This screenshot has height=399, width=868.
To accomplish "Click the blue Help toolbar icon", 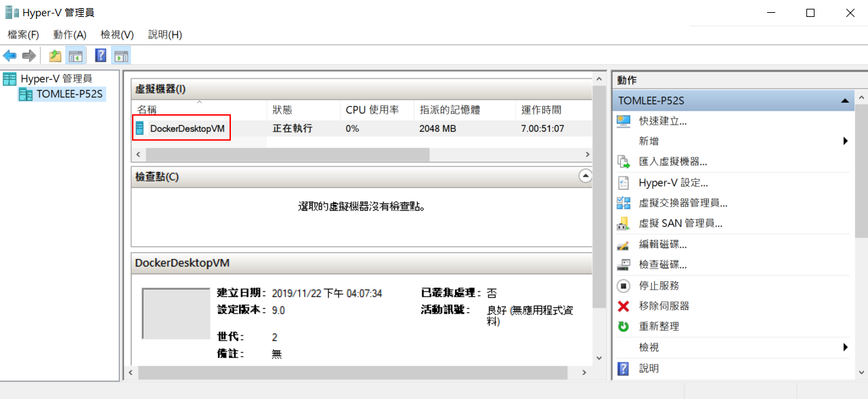I will pyautogui.click(x=101, y=55).
